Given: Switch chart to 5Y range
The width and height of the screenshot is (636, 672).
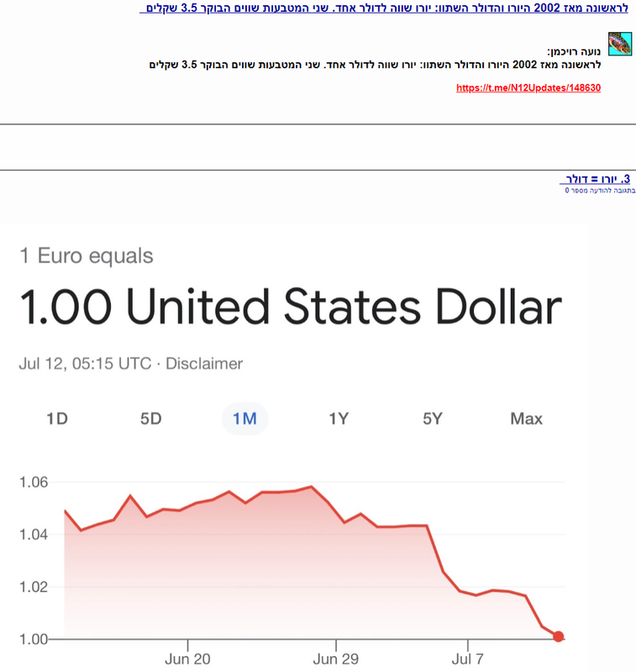Looking at the screenshot, I should (x=433, y=418).
